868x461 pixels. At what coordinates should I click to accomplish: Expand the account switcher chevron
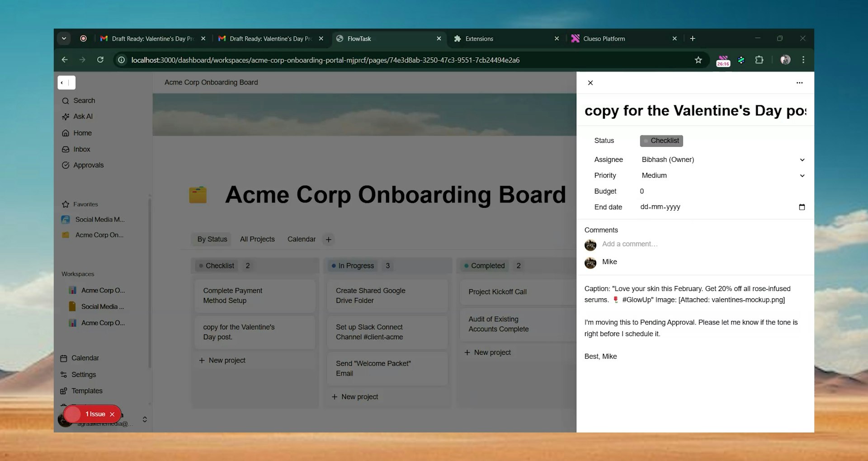145,419
